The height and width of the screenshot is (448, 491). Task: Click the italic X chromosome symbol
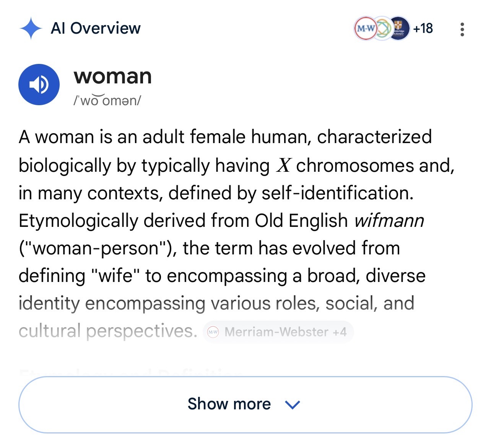(284, 166)
